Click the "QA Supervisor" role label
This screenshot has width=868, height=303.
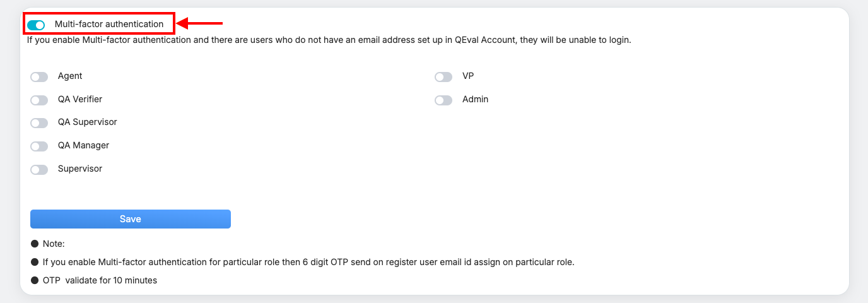click(x=87, y=122)
